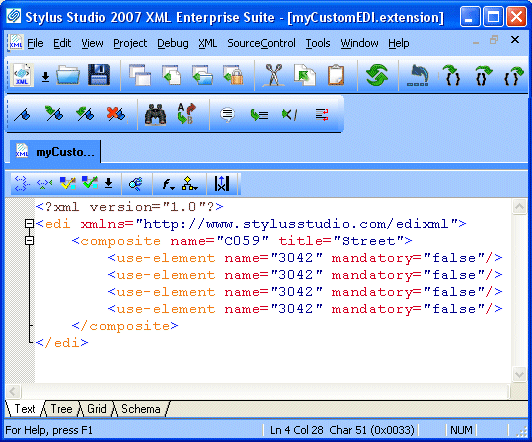The width and height of the screenshot is (532, 442).
Task: Open the Help menu
Action: [x=399, y=43]
